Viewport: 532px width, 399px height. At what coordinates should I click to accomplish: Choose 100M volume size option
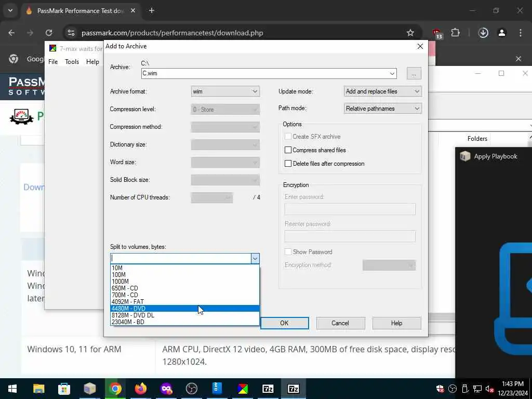(x=185, y=274)
